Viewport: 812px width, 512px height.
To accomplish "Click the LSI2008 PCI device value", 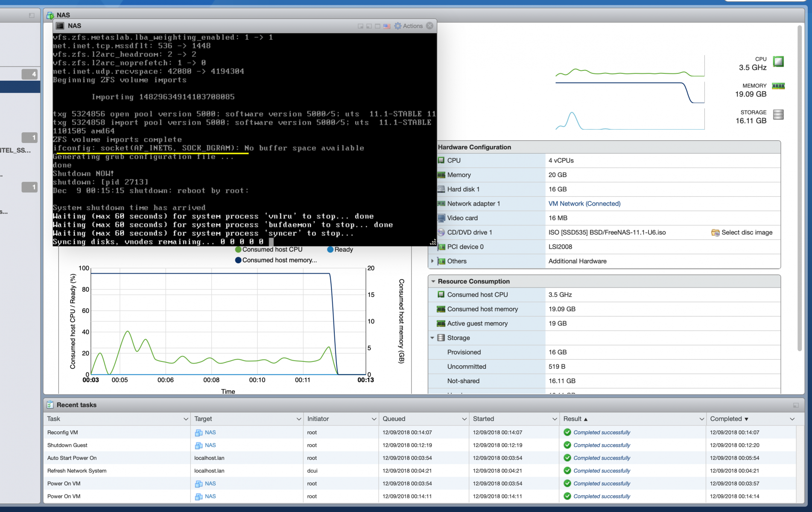I will coord(560,247).
